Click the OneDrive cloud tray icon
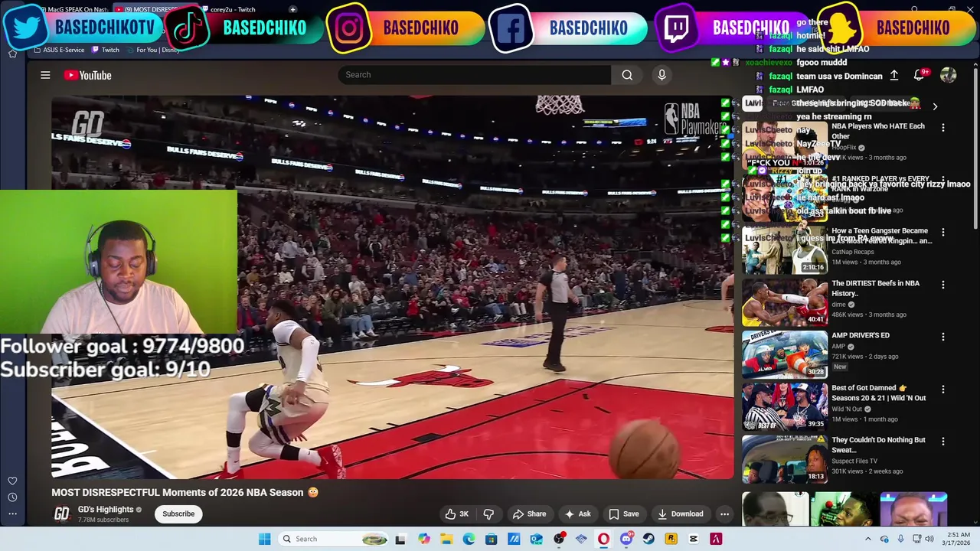 pyautogui.click(x=884, y=539)
